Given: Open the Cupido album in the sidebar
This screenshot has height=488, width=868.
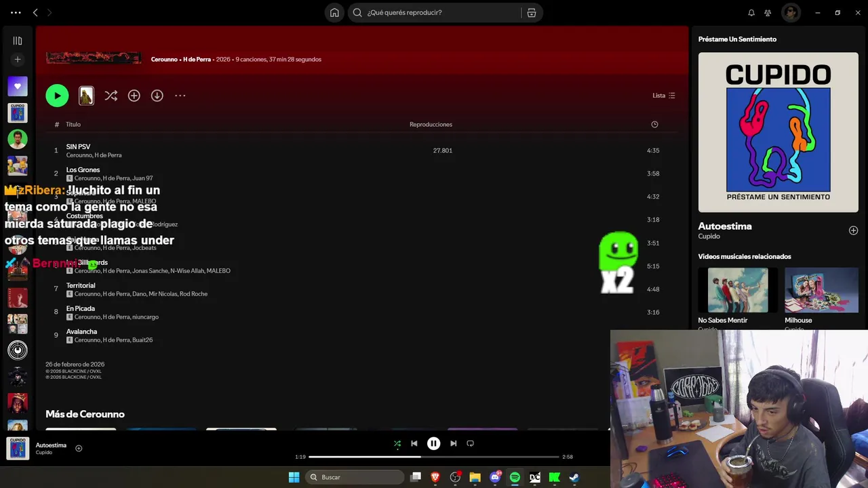Looking at the screenshot, I should coord(18,113).
